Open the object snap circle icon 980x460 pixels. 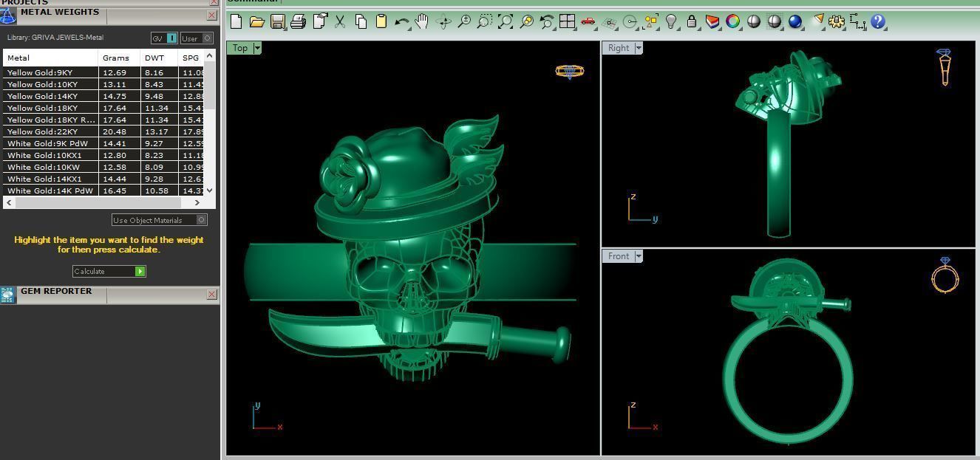pos(630,21)
